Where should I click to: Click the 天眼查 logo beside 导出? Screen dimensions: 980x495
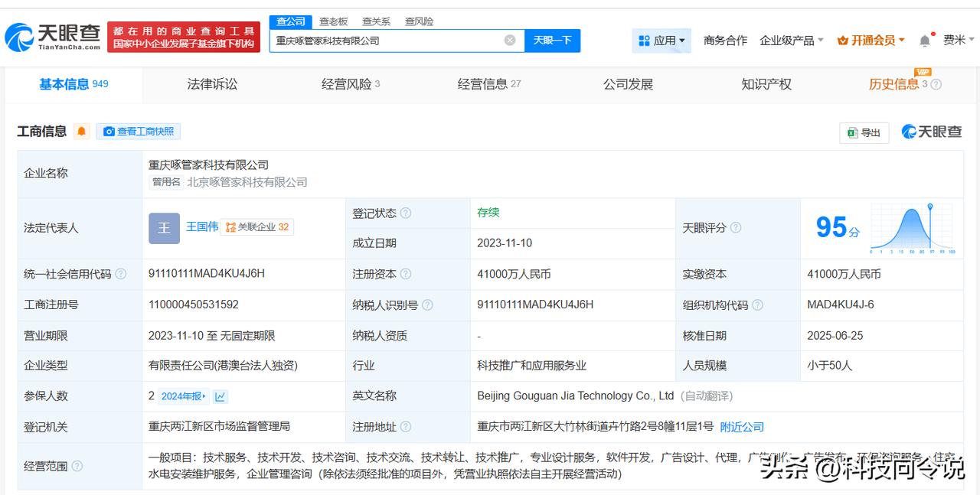pyautogui.click(x=932, y=132)
